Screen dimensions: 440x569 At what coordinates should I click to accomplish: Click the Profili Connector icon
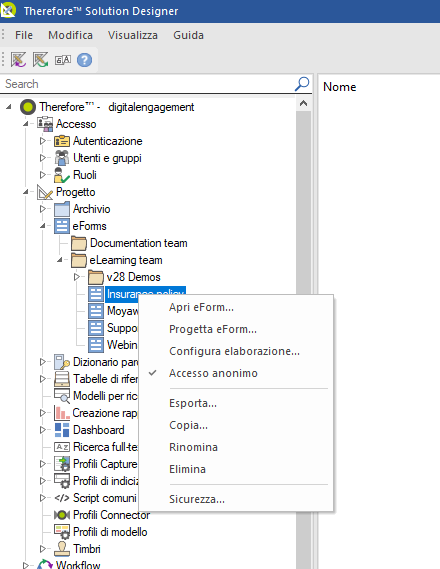click(x=62, y=515)
